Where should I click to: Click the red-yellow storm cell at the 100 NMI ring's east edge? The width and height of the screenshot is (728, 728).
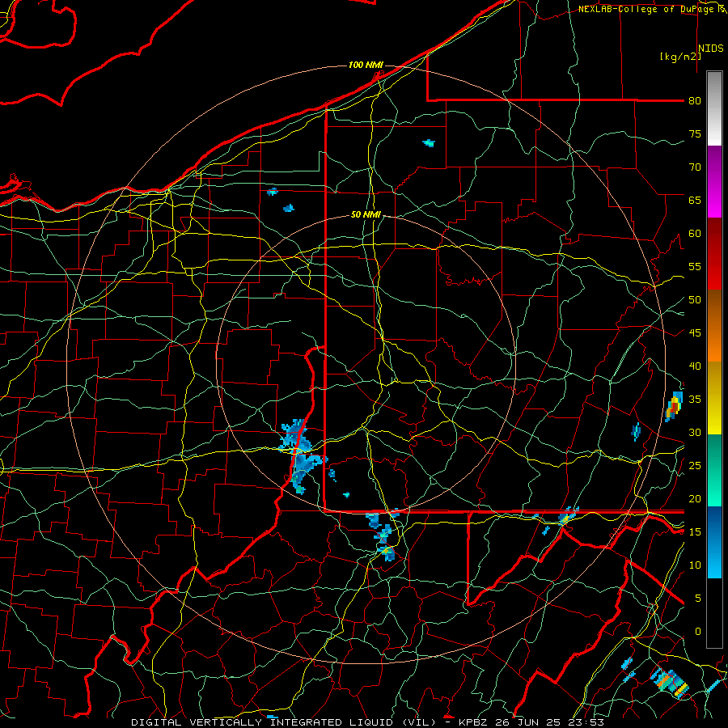pyautogui.click(x=674, y=406)
